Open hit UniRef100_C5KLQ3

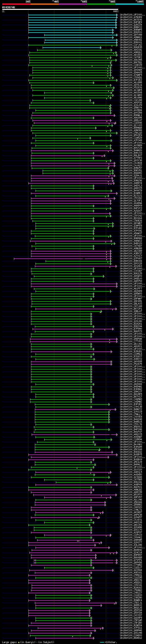point(131,133)
